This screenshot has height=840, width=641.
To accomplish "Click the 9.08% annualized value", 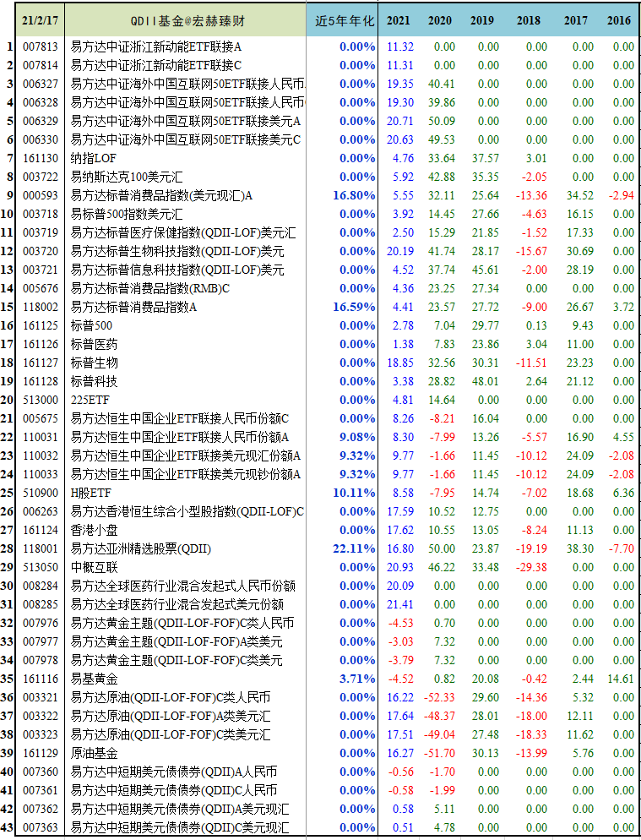I will click(x=357, y=437).
